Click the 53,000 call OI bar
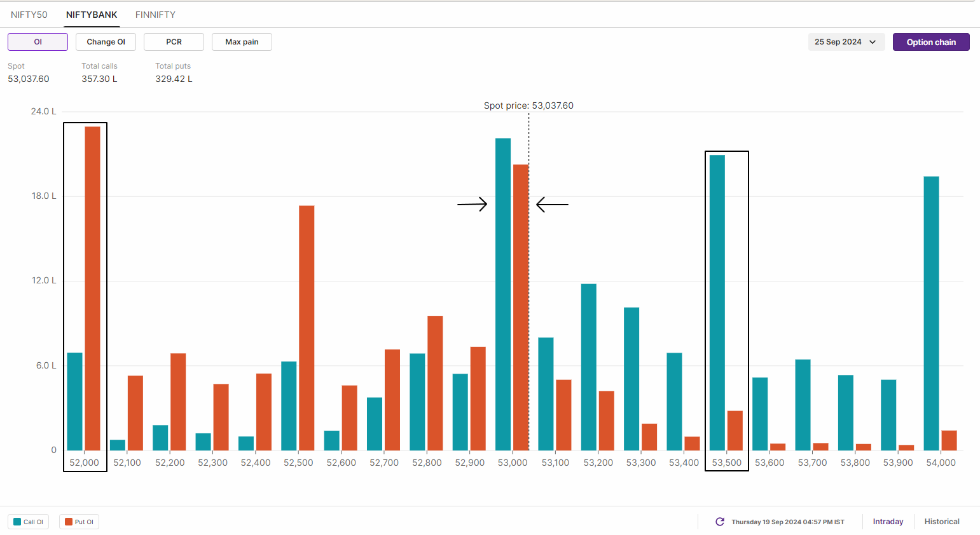980x535 pixels. 503,294
